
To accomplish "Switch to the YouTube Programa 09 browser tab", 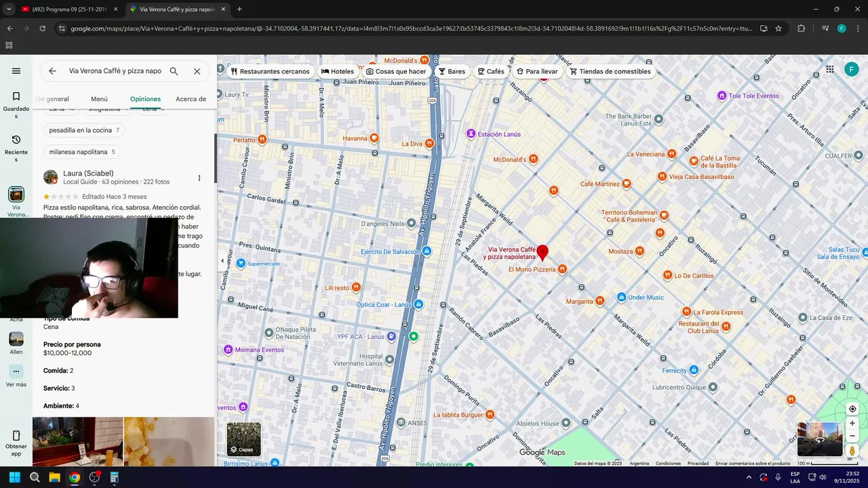I will (70, 9).
